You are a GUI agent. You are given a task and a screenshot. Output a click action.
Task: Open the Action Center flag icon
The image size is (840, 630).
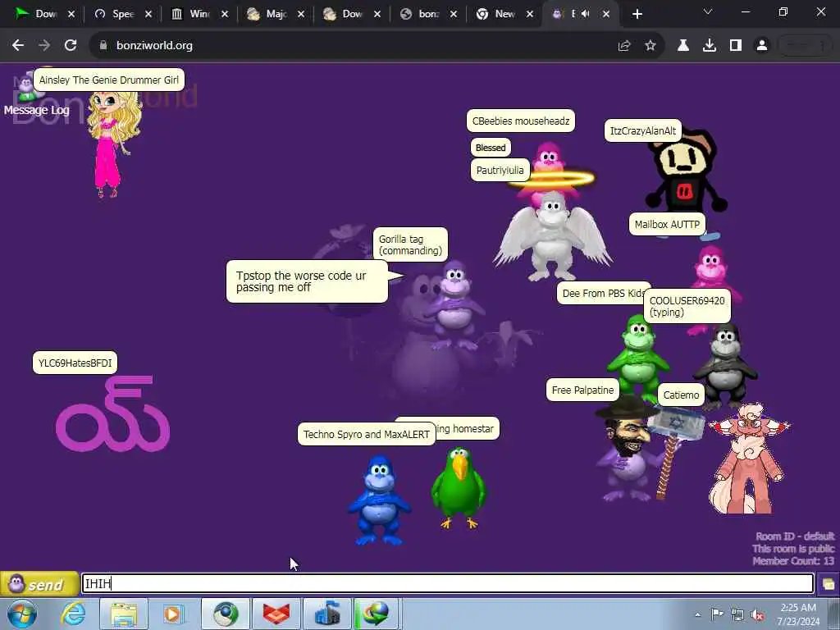(717, 614)
